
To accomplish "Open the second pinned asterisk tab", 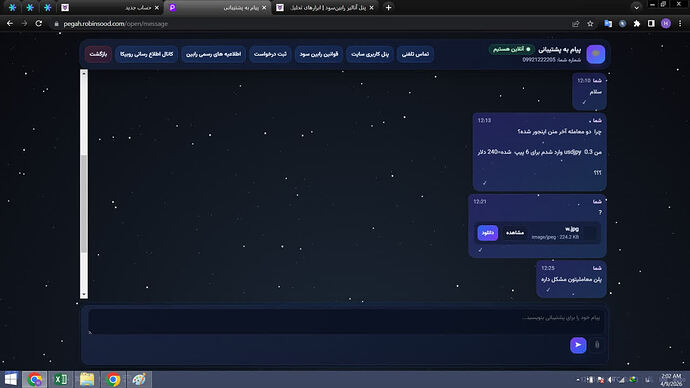I will [30, 7].
